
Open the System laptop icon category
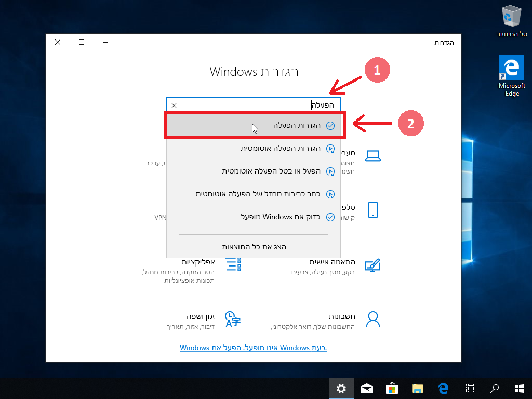373,156
